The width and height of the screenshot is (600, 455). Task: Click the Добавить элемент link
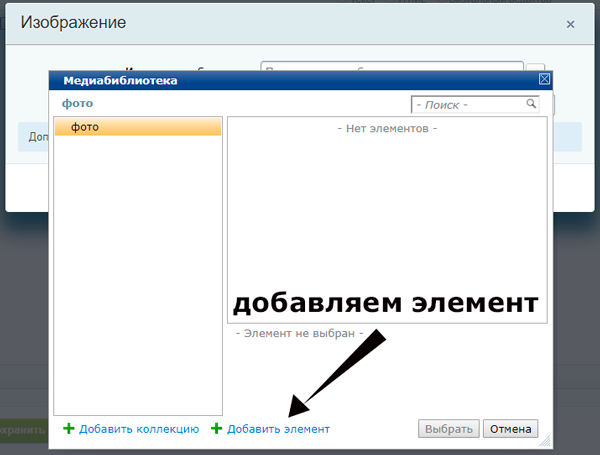coord(278,429)
